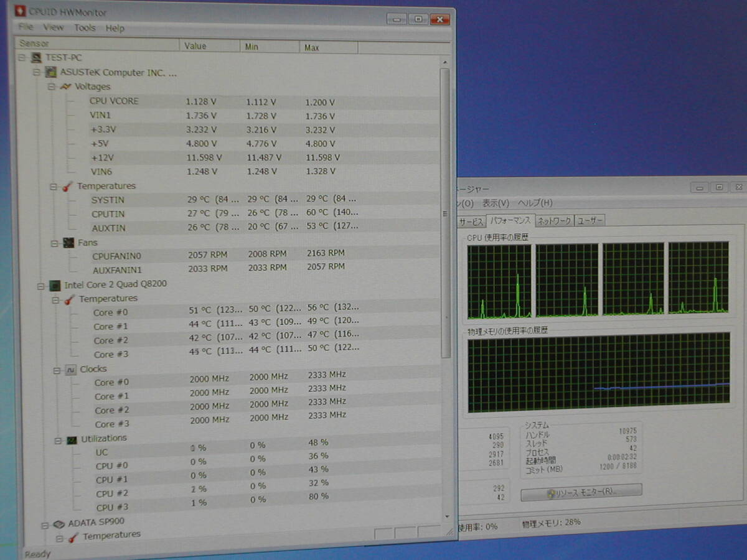Select the +12V voltage row label
Screen dimensions: 747x560
point(101,157)
